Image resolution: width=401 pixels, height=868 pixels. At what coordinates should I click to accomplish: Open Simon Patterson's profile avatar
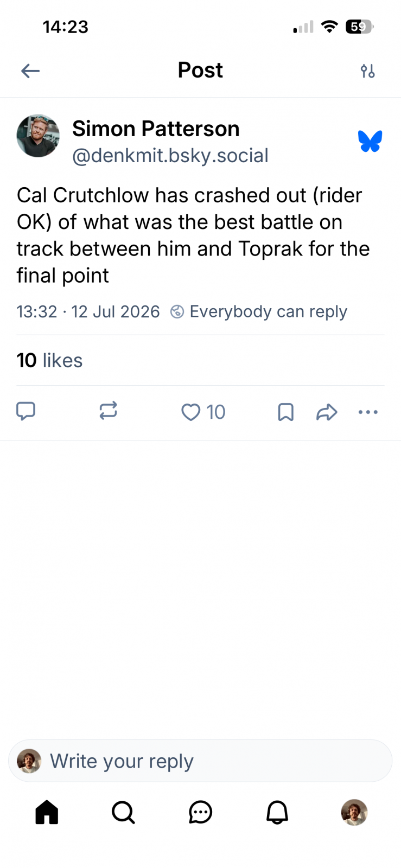[38, 136]
